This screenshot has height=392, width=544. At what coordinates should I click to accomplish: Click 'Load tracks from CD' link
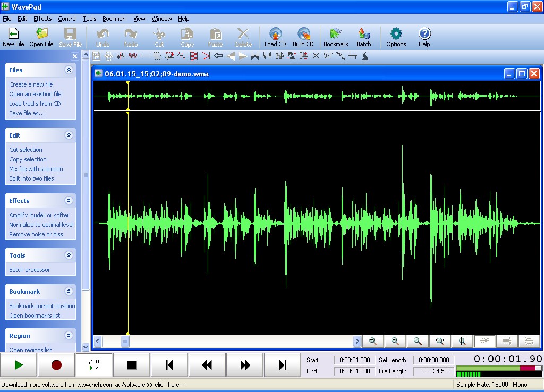(35, 104)
